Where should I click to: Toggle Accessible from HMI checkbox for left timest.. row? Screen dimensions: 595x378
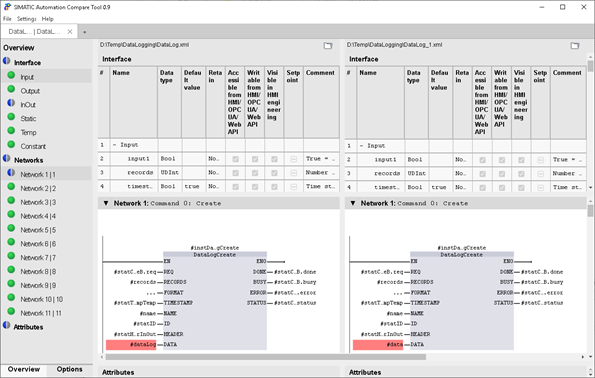pos(235,187)
